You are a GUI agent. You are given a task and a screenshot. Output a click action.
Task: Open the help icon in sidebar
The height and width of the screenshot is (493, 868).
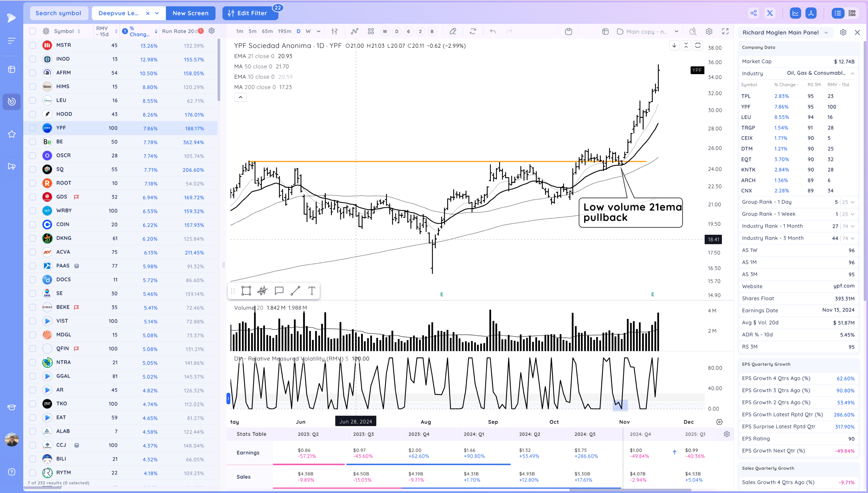tap(12, 472)
